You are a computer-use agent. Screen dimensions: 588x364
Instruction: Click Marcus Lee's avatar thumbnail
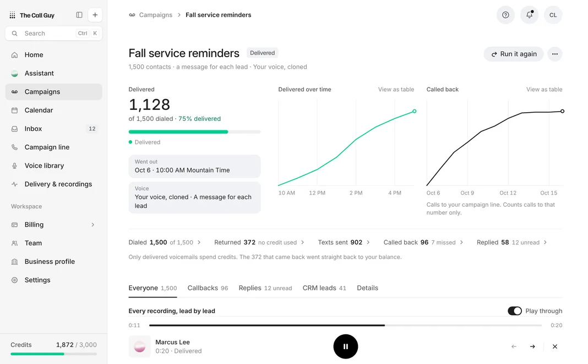139,346
